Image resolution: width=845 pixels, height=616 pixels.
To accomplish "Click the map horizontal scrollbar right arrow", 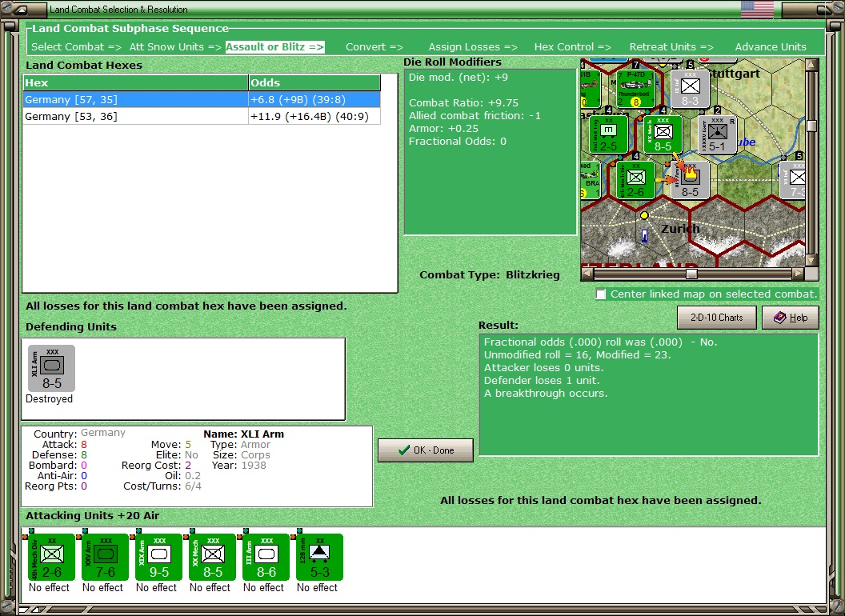I will coord(798,274).
